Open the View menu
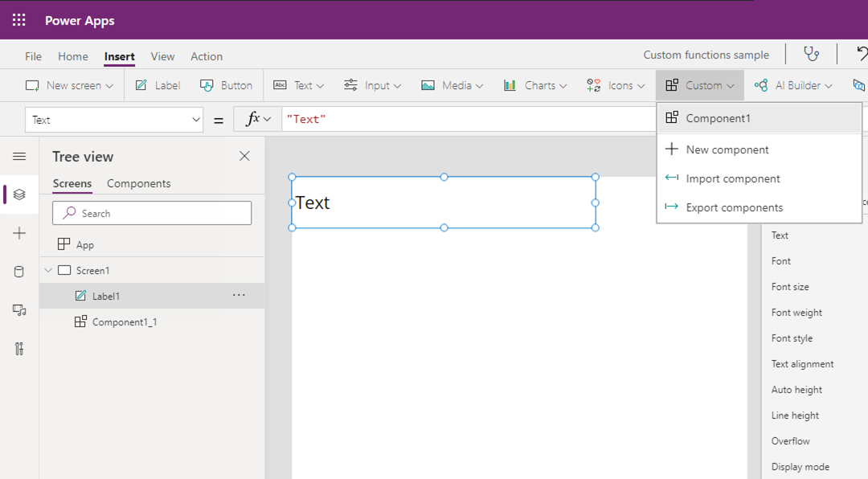Image resolution: width=868 pixels, height=479 pixels. 162,56
